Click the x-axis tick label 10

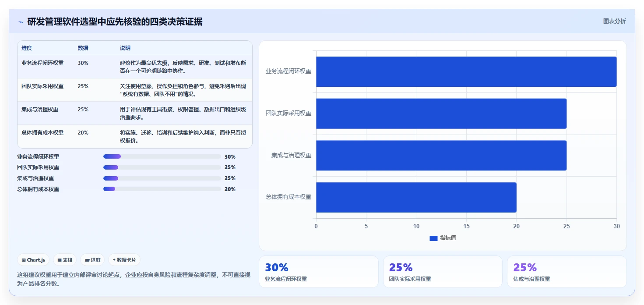[x=416, y=226]
